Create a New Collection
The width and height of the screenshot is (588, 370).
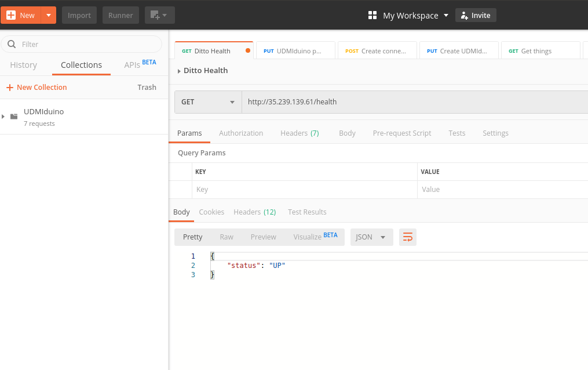tap(36, 88)
